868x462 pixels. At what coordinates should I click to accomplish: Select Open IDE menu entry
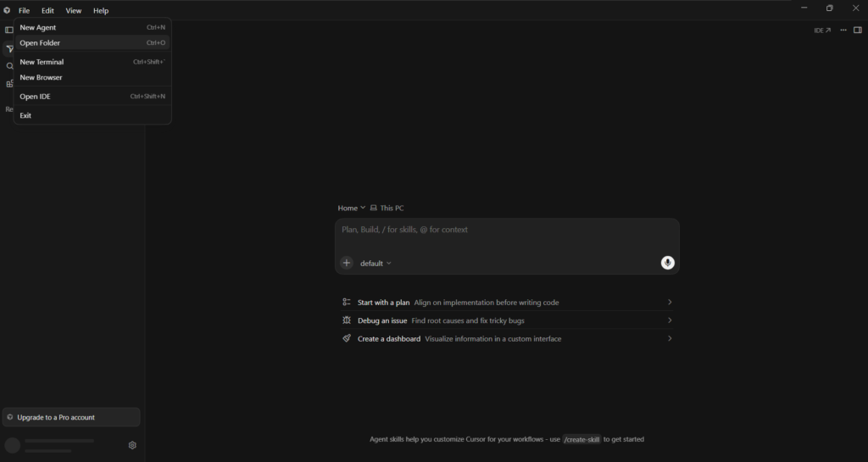click(92, 97)
